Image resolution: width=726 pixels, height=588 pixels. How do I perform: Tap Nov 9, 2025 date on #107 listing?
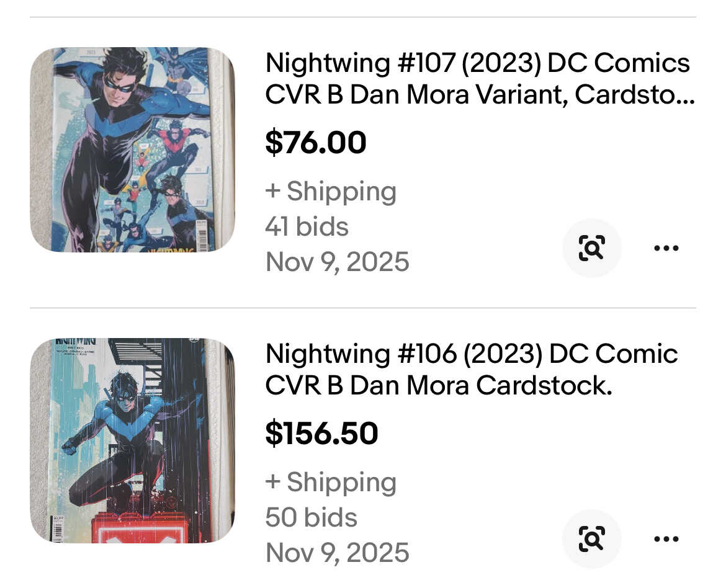click(x=337, y=262)
